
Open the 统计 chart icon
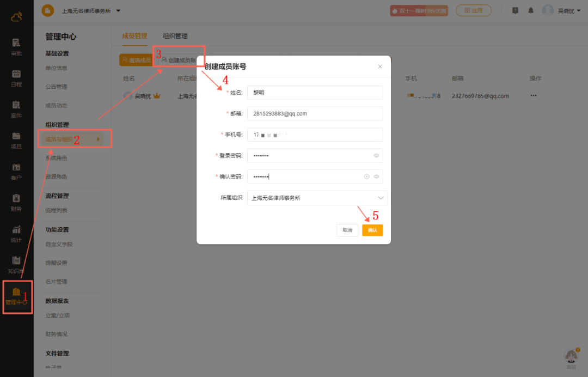[x=16, y=233]
